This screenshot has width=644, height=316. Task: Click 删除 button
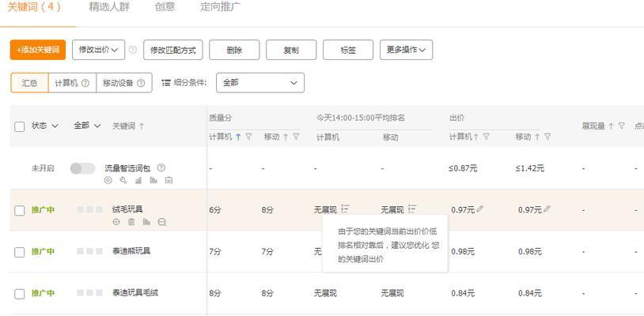click(234, 50)
